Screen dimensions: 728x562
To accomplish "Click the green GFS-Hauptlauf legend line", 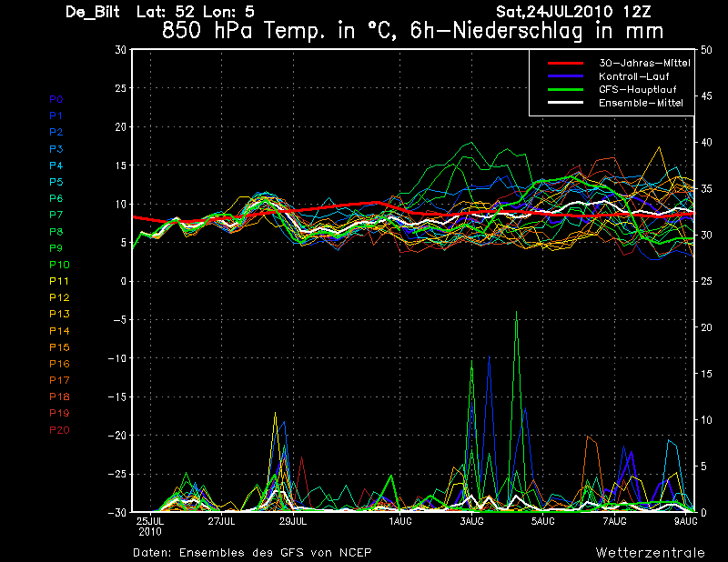I will click(565, 89).
